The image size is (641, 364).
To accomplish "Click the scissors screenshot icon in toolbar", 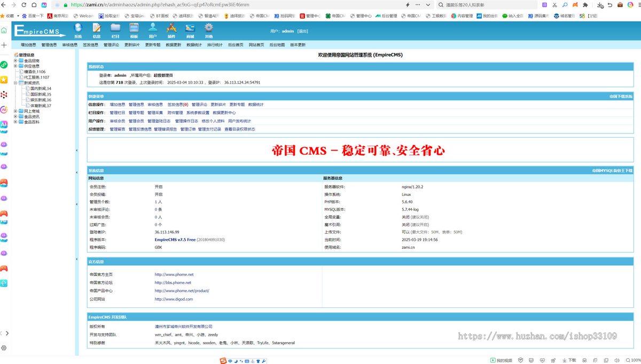I will [x=554, y=5].
